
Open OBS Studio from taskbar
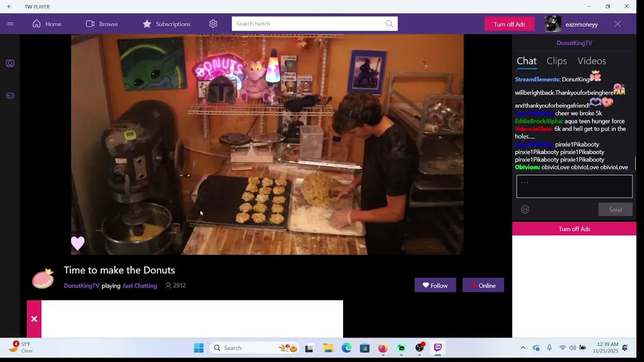(x=420, y=348)
